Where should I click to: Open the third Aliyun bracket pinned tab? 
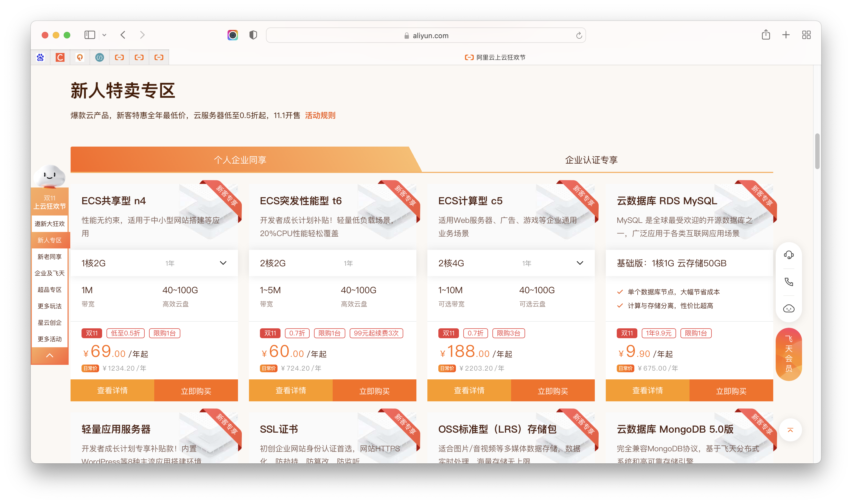(159, 57)
